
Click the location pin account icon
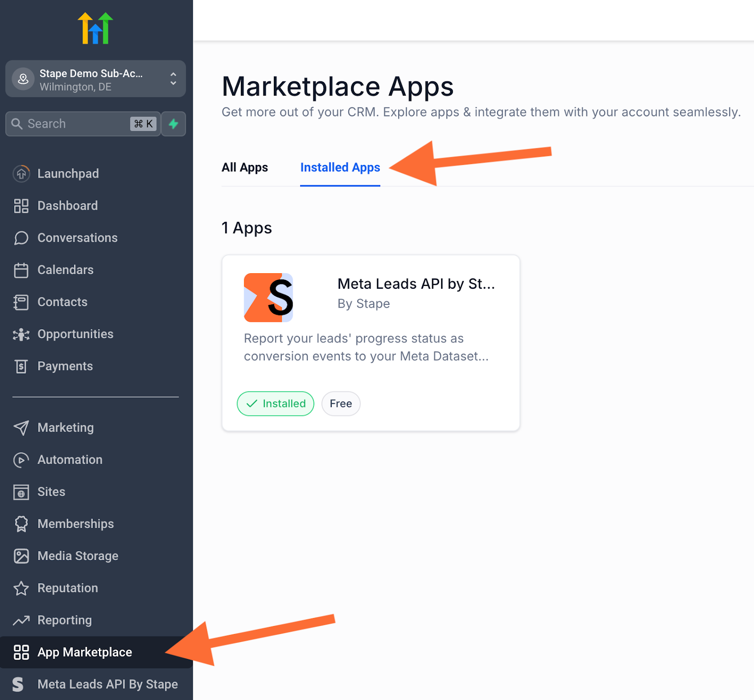tap(23, 79)
